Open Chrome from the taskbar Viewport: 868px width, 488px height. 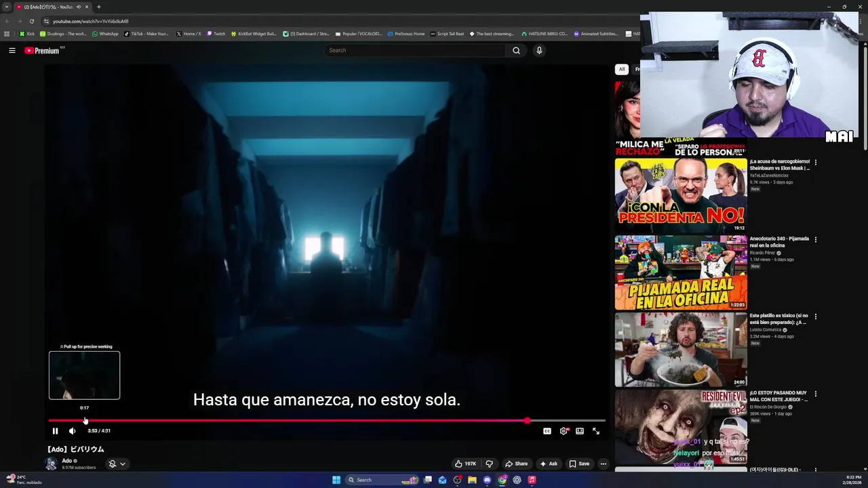click(x=502, y=480)
